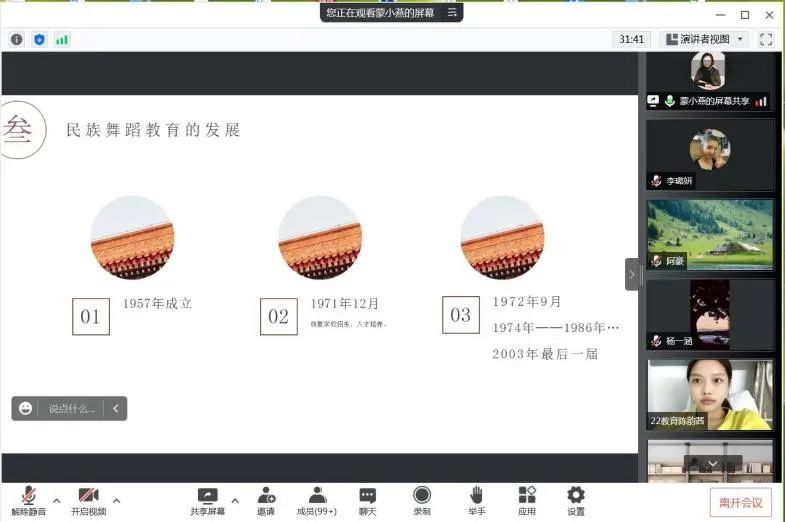Open the 聊天 chat panel
This screenshot has width=785, height=522.
[x=367, y=500]
